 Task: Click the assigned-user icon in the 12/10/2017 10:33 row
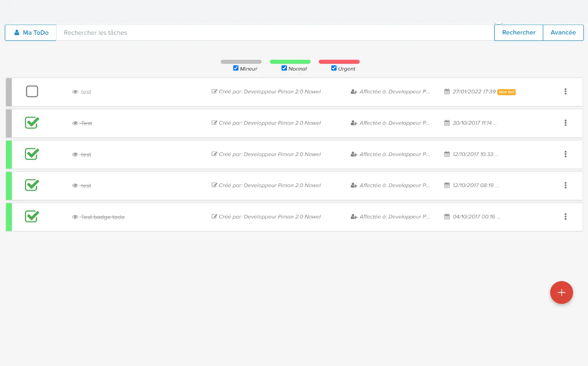pos(354,154)
